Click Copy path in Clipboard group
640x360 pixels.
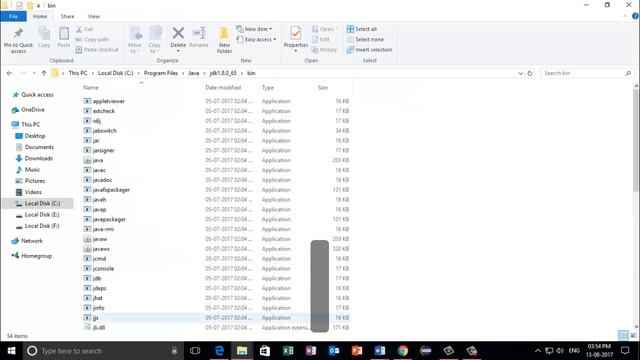(x=92, y=40)
